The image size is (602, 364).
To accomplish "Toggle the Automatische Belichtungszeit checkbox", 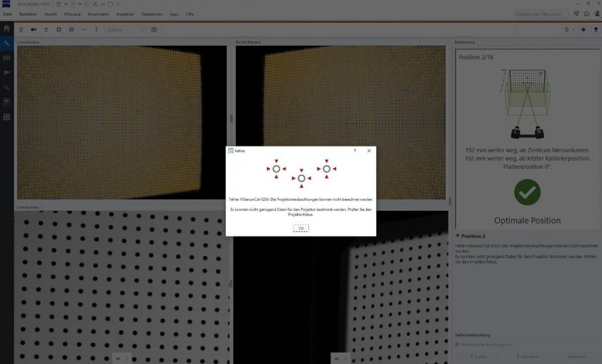I will click(457, 345).
